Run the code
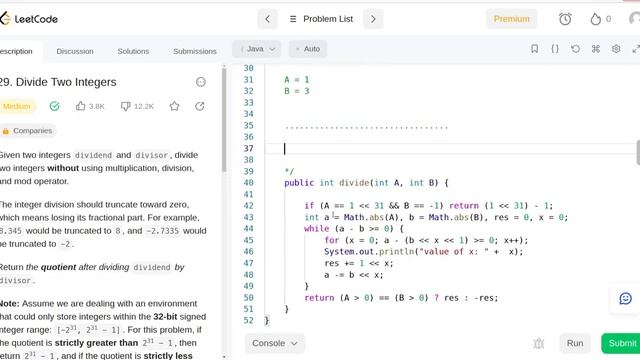This screenshot has width=640, height=360. [x=575, y=343]
